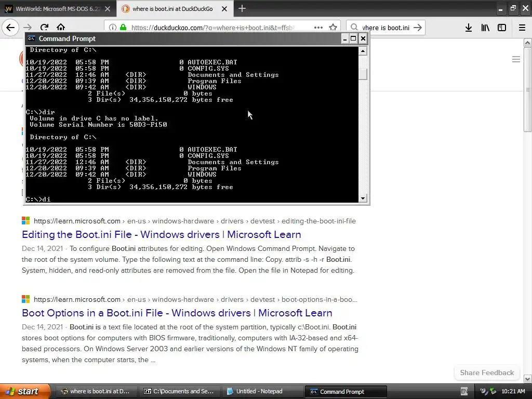The height and width of the screenshot is (399, 532).
Task: Close the WinWorld MS-DOS tab
Action: [x=108, y=9]
